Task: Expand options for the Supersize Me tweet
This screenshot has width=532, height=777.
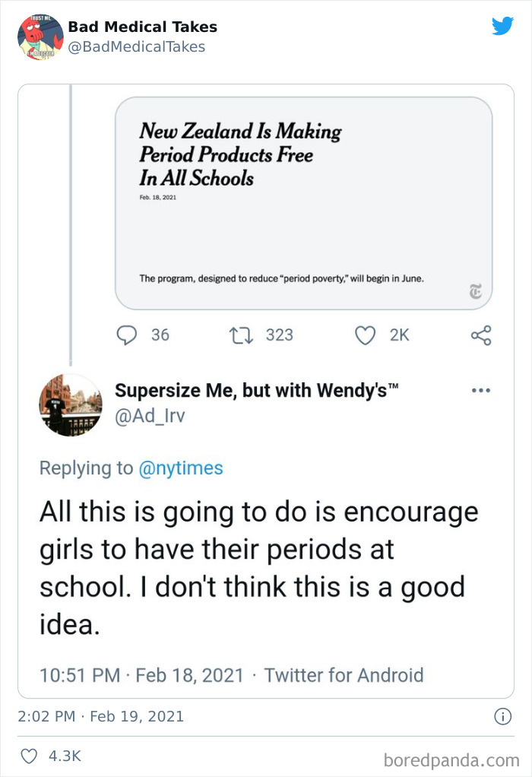Action: pyautogui.click(x=480, y=389)
